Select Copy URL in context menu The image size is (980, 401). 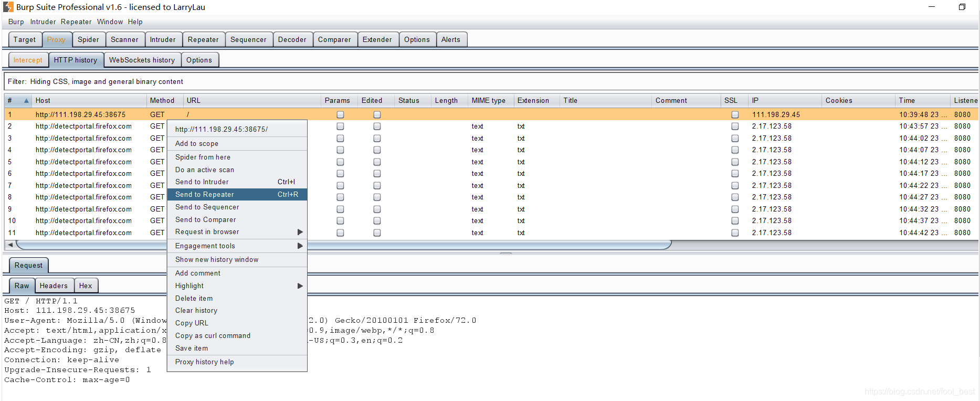(x=237, y=323)
